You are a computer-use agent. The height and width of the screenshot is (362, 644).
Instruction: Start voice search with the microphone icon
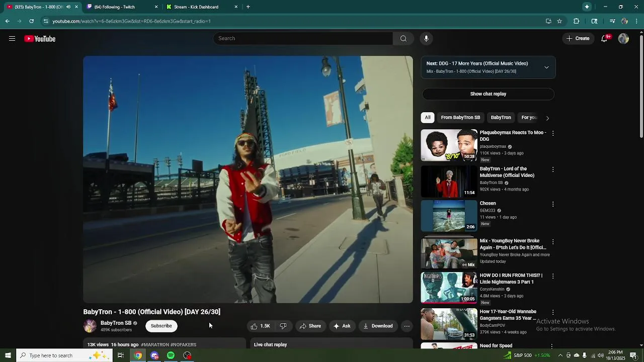(x=426, y=39)
